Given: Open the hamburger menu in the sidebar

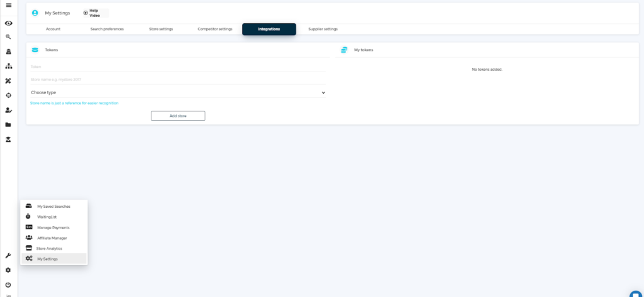Looking at the screenshot, I should coord(8,6).
